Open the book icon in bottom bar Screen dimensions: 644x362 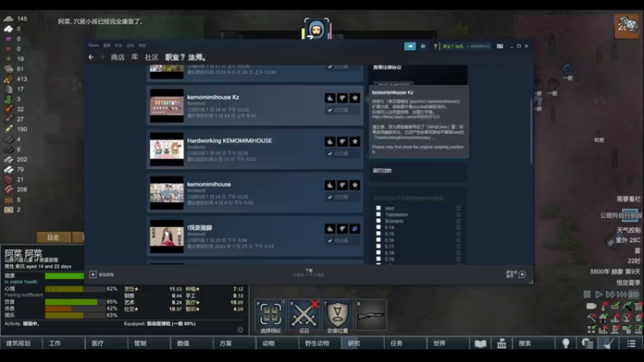coord(480,343)
